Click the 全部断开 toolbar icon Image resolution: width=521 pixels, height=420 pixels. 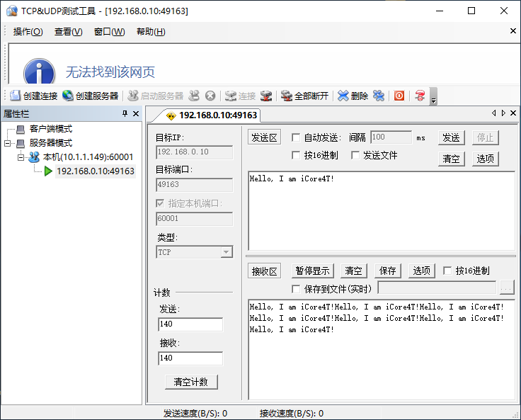point(286,96)
